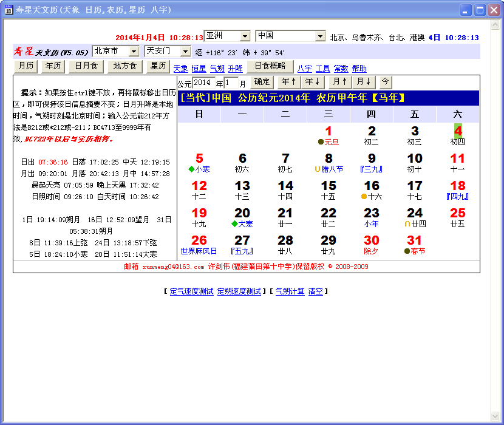Screen dimensions: 504x425
Task: Click the 定气速度测试 link
Action: click(191, 291)
